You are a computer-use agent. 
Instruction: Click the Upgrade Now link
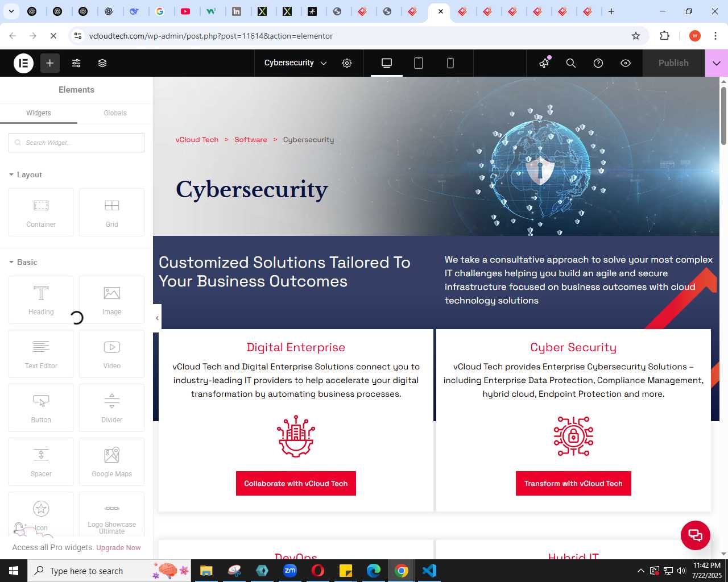pos(118,548)
